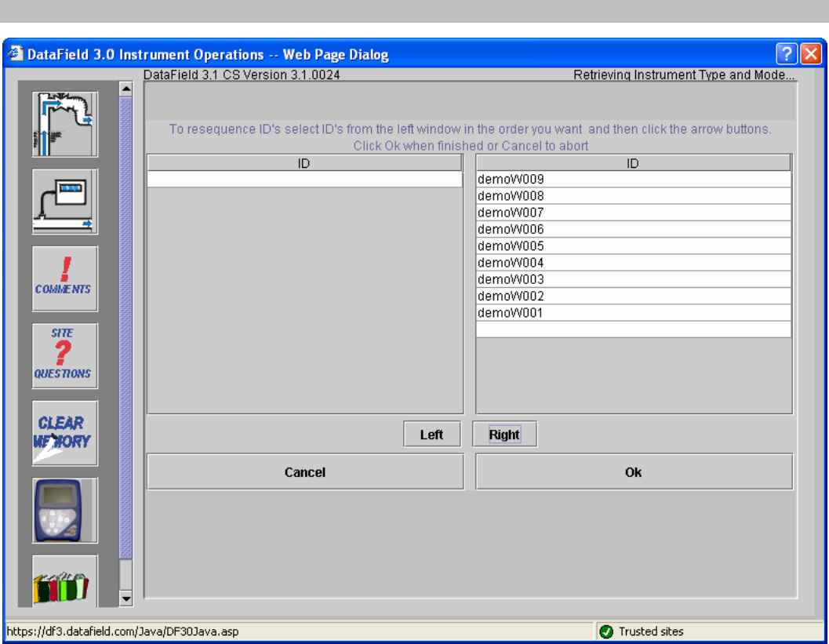Screen dimensions: 829x644
Task: Click the right table ID column header
Action: (633, 163)
